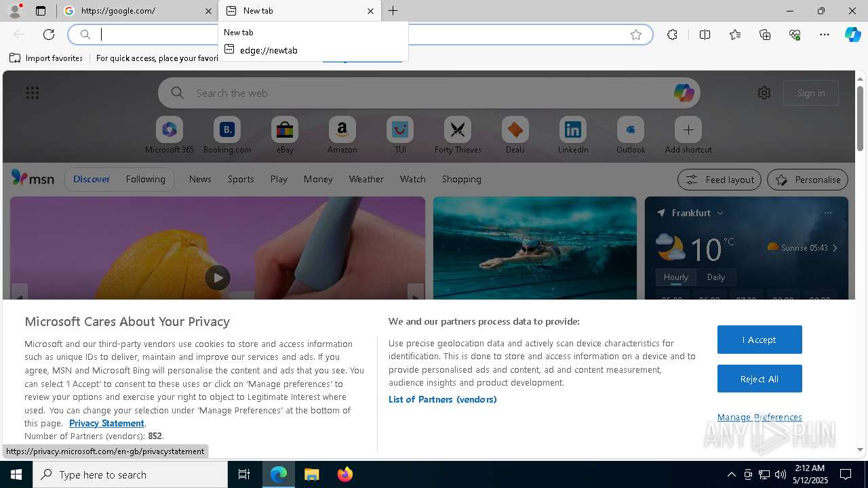The height and width of the screenshot is (488, 868).
Task: Open the Weather menu item
Action: pyautogui.click(x=366, y=179)
